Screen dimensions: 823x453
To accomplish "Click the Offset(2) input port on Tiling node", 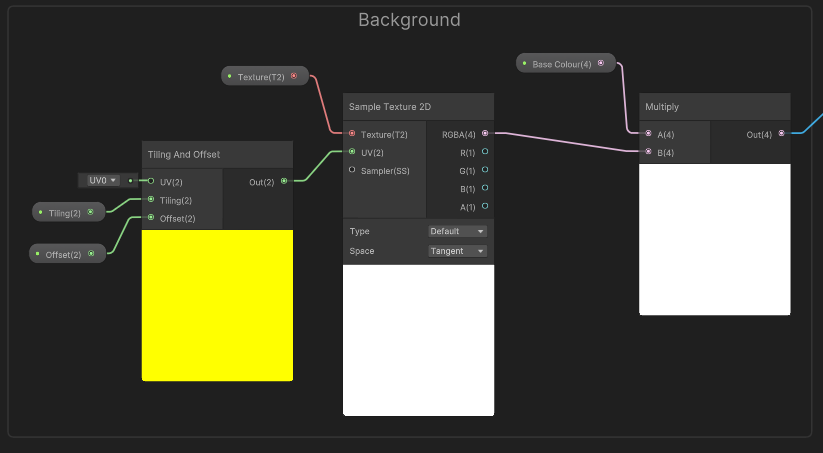I will coord(151,218).
